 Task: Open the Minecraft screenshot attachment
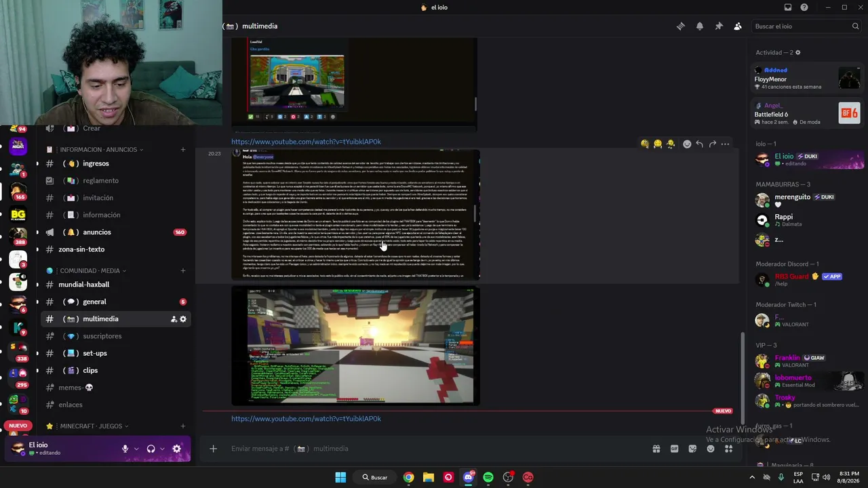tap(355, 346)
